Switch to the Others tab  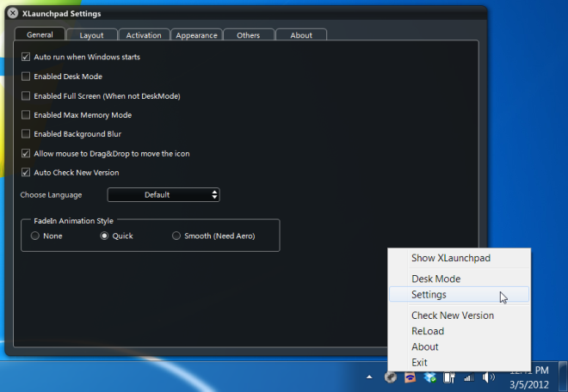249,35
